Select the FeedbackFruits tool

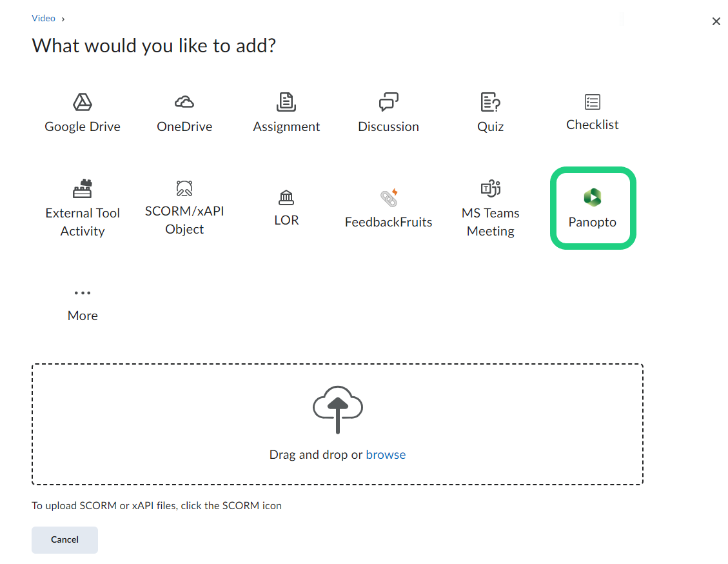click(388, 208)
